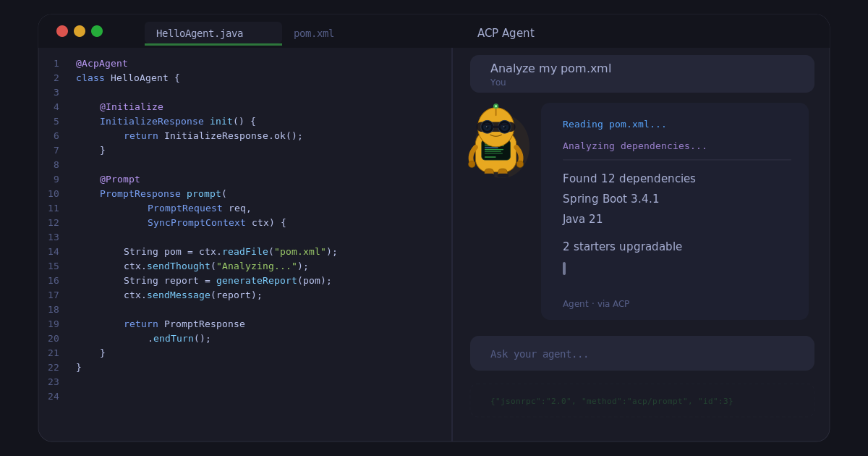Click the 'Reading pom.xml...' thought line

(x=613, y=124)
